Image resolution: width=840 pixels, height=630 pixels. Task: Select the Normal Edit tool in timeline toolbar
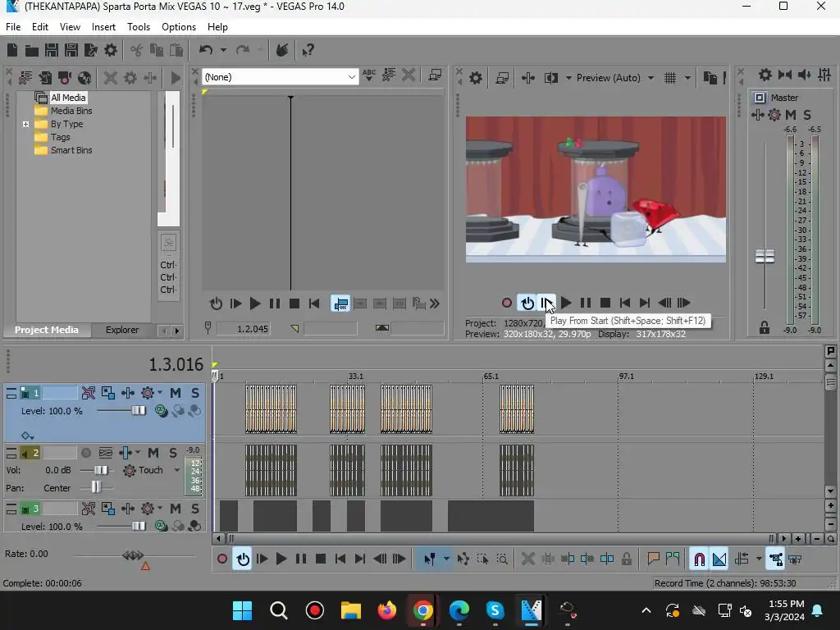point(430,559)
